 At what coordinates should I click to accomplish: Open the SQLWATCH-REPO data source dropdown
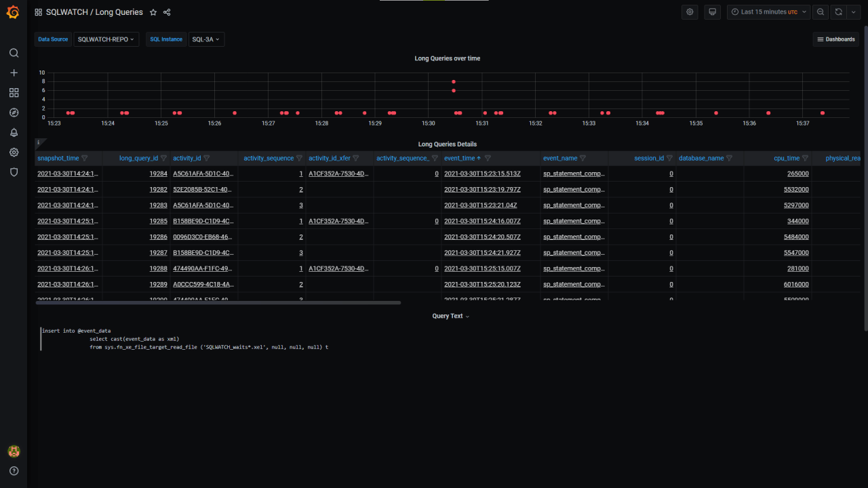click(106, 39)
